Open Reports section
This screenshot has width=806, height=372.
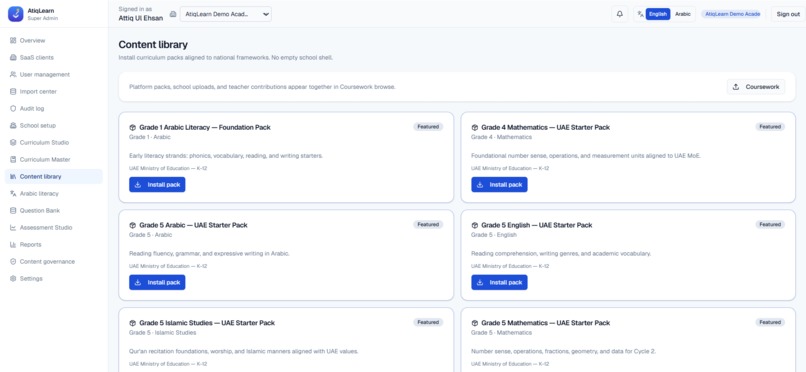53,245
